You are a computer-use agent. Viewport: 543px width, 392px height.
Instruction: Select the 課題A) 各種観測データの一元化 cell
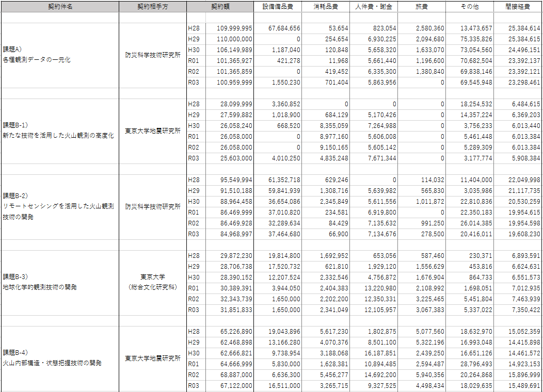(x=60, y=55)
